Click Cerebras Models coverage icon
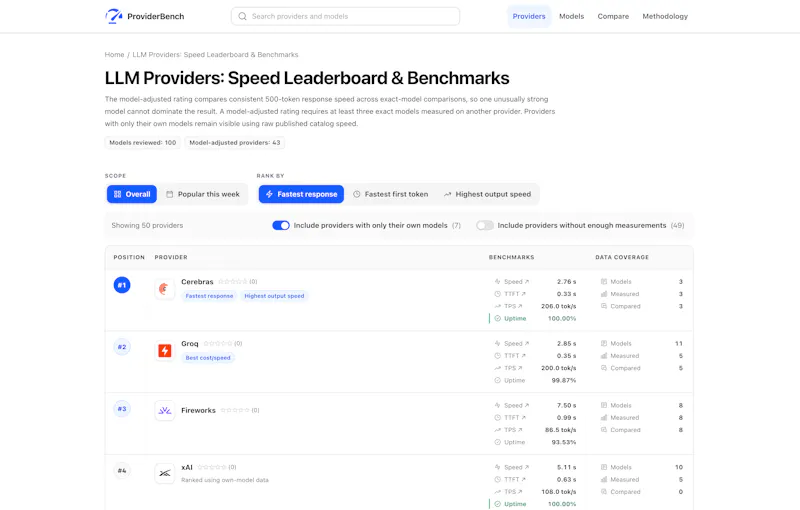The height and width of the screenshot is (510, 800). (x=604, y=282)
